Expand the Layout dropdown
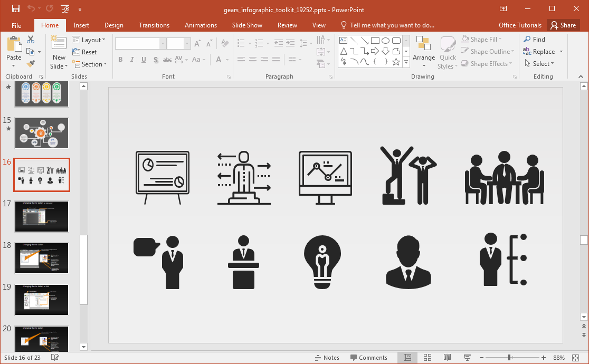 [x=89, y=40]
